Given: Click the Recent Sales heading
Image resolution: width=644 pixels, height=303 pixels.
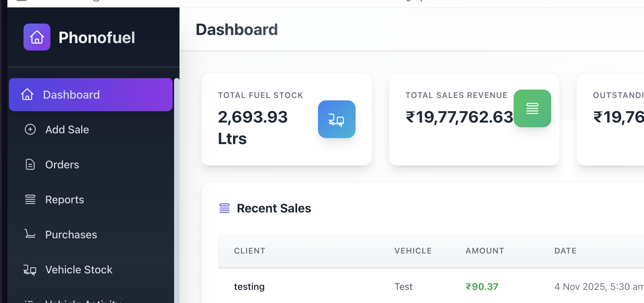Looking at the screenshot, I should click(x=274, y=208).
